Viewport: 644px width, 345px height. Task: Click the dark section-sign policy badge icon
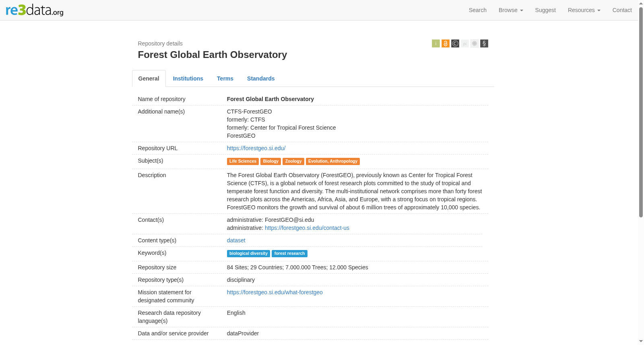[484, 43]
